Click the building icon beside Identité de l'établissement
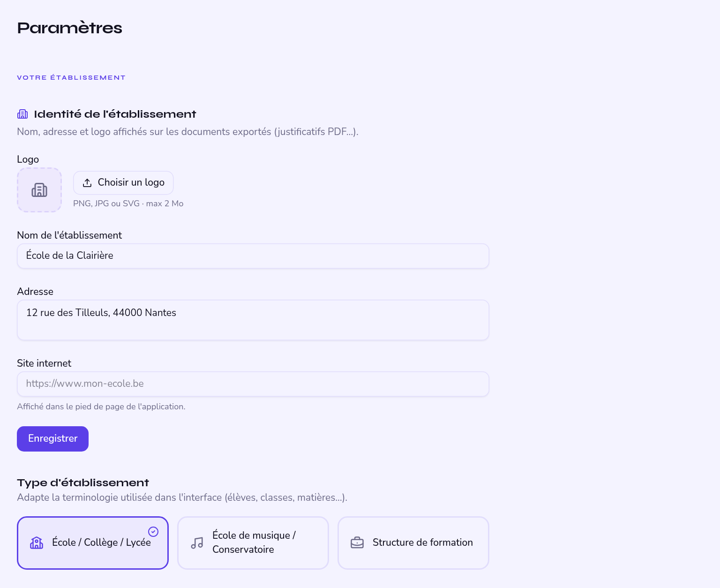The width and height of the screenshot is (720, 588). [x=22, y=114]
